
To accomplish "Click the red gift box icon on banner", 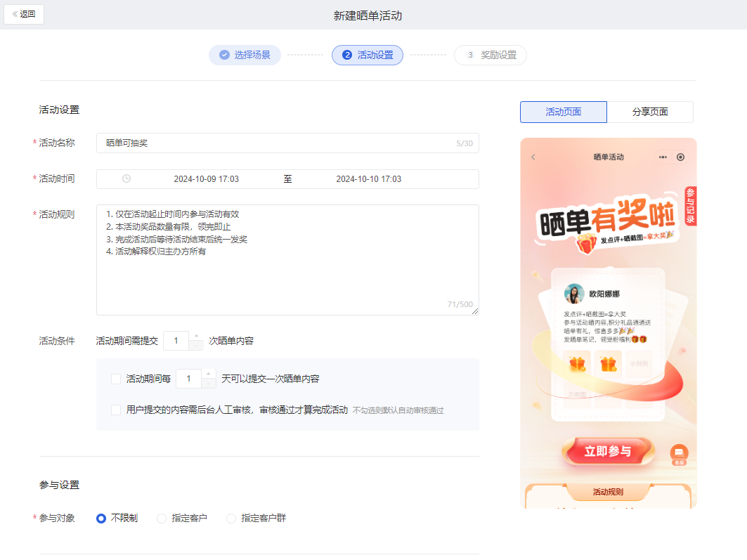I will pos(587,244).
